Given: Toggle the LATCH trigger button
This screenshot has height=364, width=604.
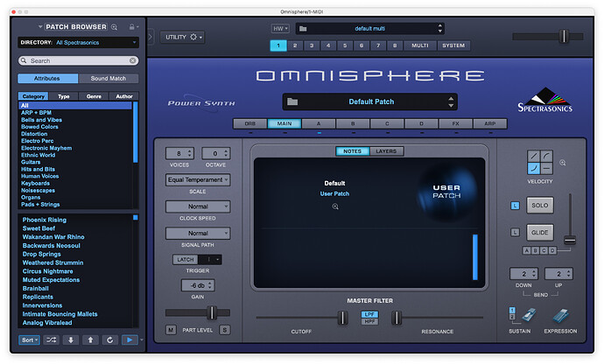Looking at the screenshot, I should click(186, 260).
